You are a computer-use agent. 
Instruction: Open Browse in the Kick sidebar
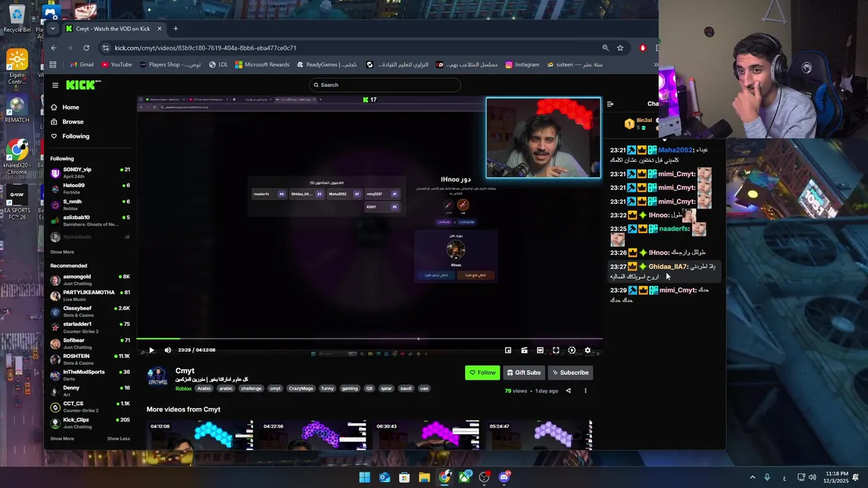point(66,122)
